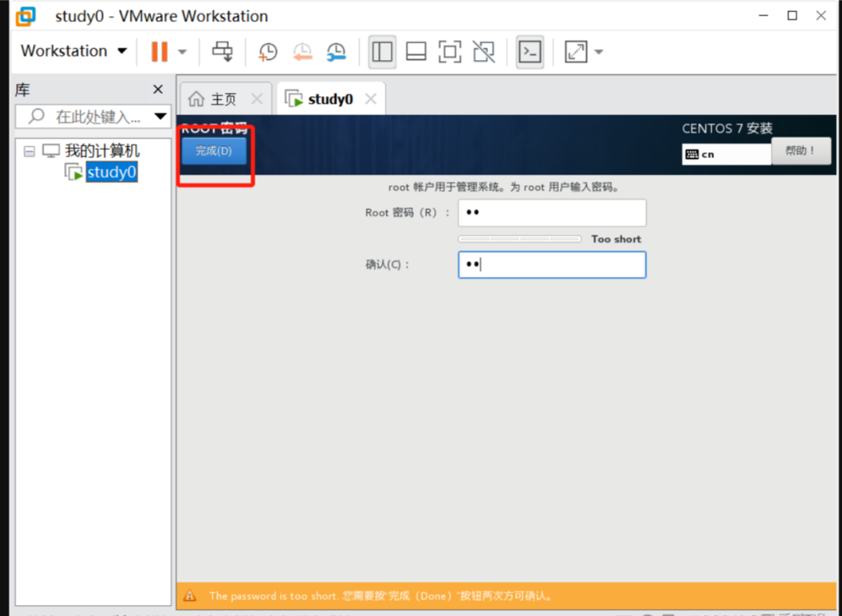
Task: Enter full screen mode
Action: pyautogui.click(x=450, y=51)
